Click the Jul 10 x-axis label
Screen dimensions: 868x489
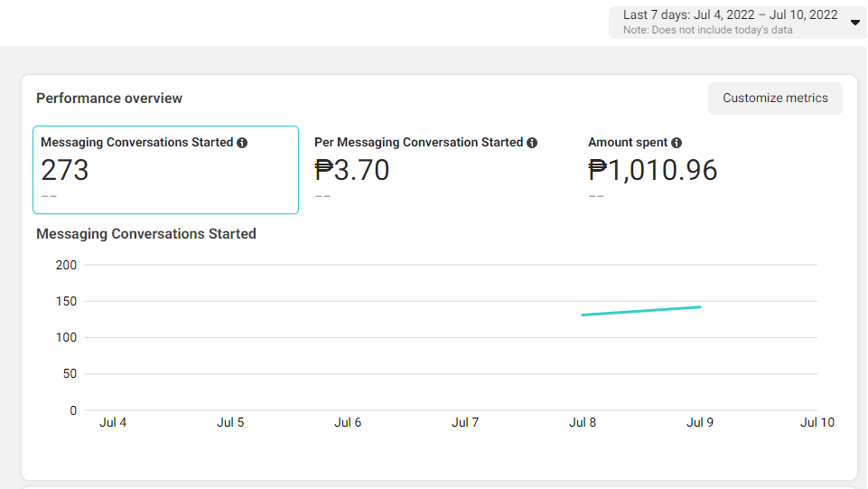point(817,422)
